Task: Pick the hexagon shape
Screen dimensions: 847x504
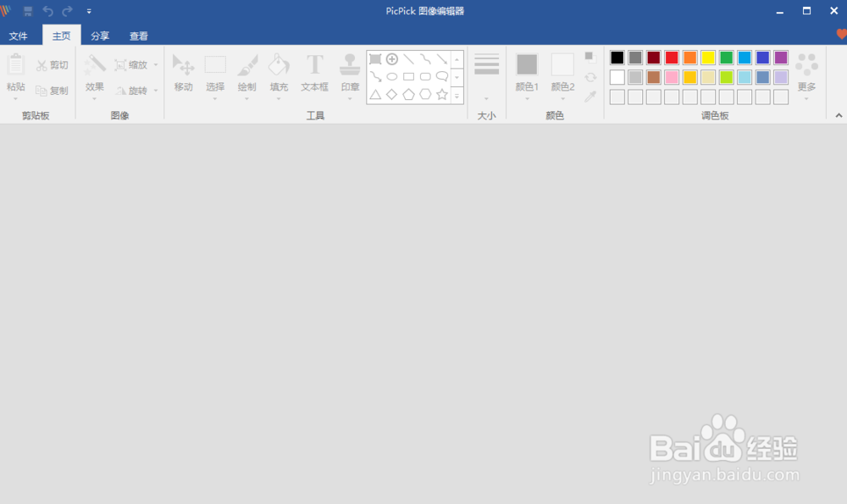Action: click(x=426, y=95)
